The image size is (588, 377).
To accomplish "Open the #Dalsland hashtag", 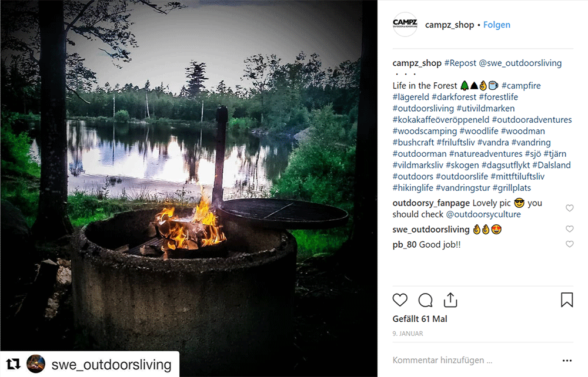I will 552,165.
